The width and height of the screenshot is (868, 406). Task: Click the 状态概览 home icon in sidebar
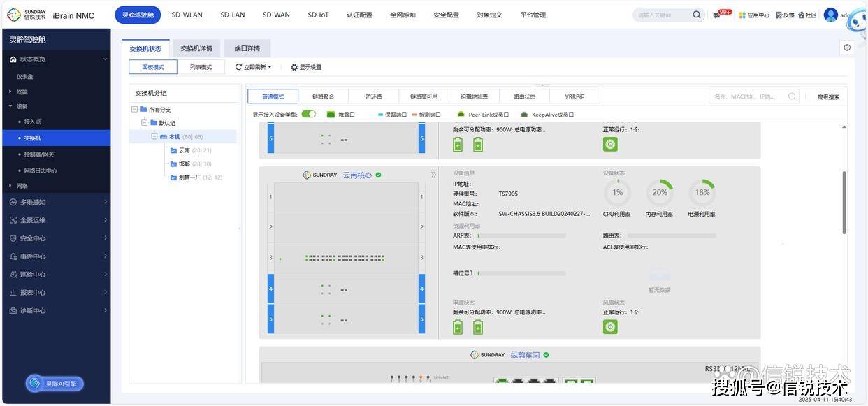[x=13, y=59]
